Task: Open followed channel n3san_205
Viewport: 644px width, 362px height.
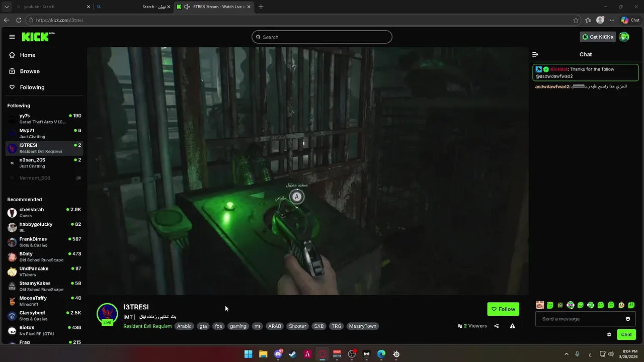Action: [44, 162]
